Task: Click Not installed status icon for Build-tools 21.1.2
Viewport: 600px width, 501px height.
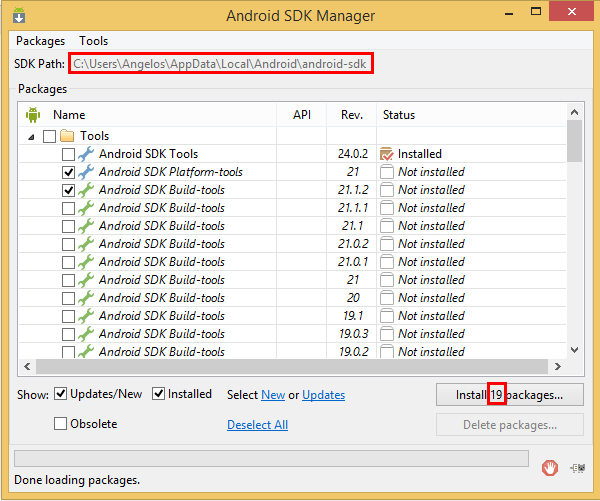Action: coord(386,190)
